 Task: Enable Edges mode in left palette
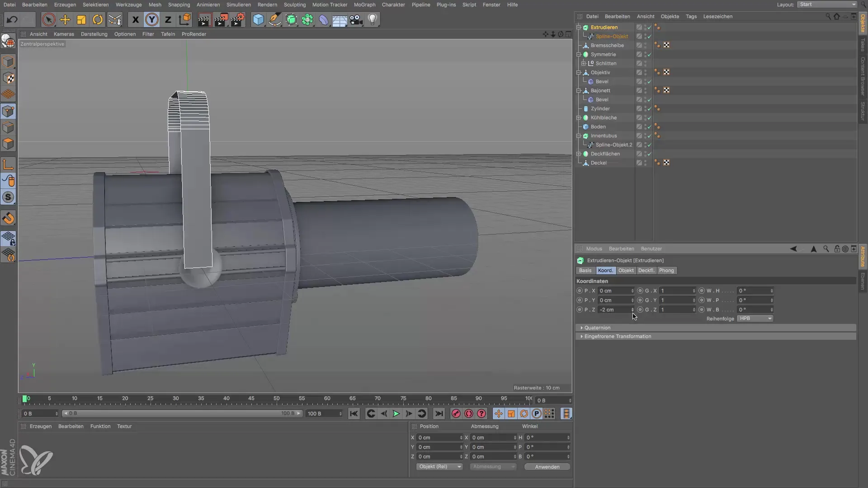pos(8,127)
